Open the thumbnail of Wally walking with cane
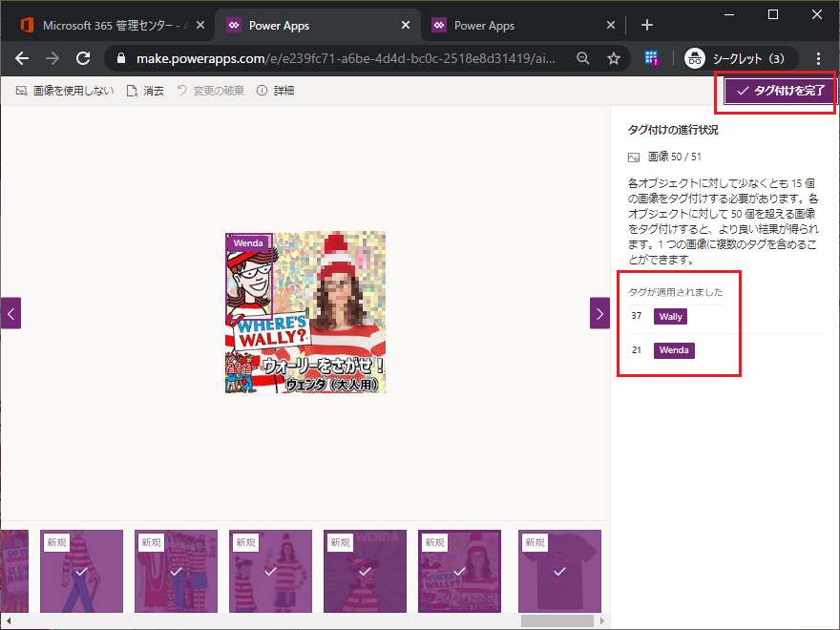Screen dimensions: 840x630 (81, 571)
